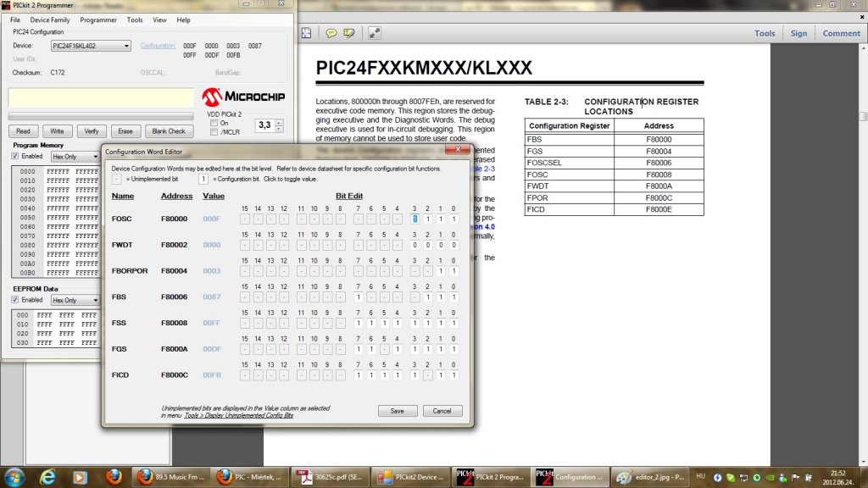Cancel the Configuration Word Editor
The image size is (868, 488).
point(442,411)
